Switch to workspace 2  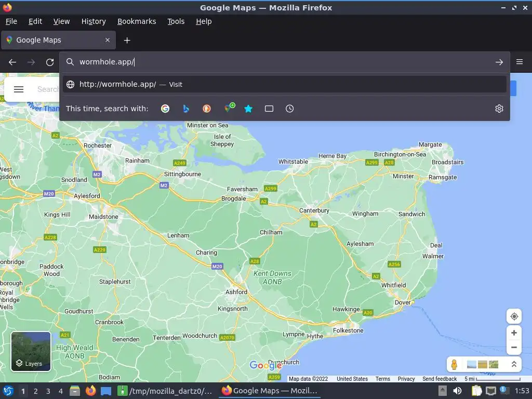[36, 391]
